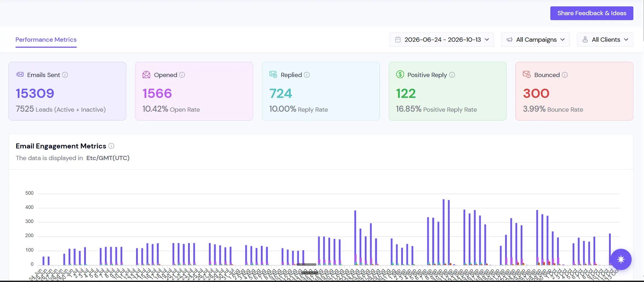The image size is (644, 282).
Task: Click the info icon beside Bounced
Action: [565, 75]
